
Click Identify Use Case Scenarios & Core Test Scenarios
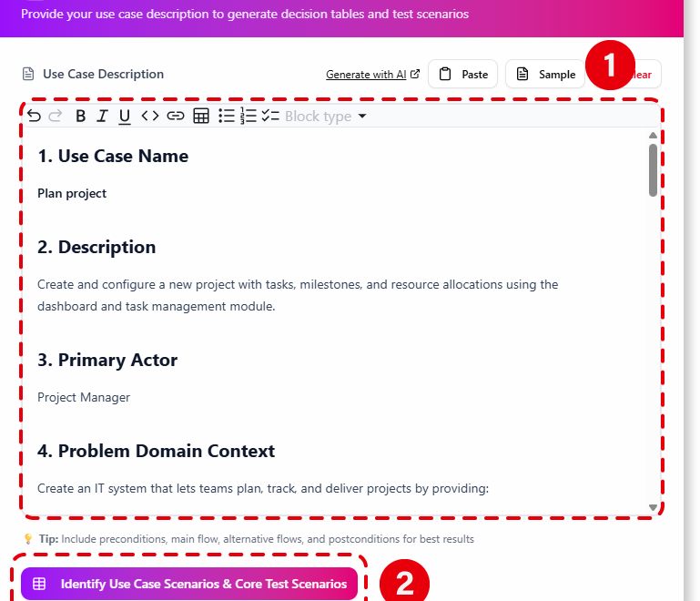(x=189, y=584)
